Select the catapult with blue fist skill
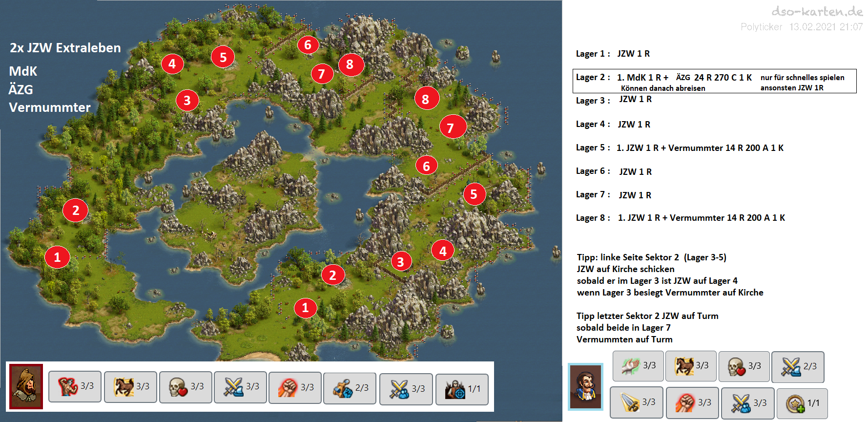 (x=350, y=388)
